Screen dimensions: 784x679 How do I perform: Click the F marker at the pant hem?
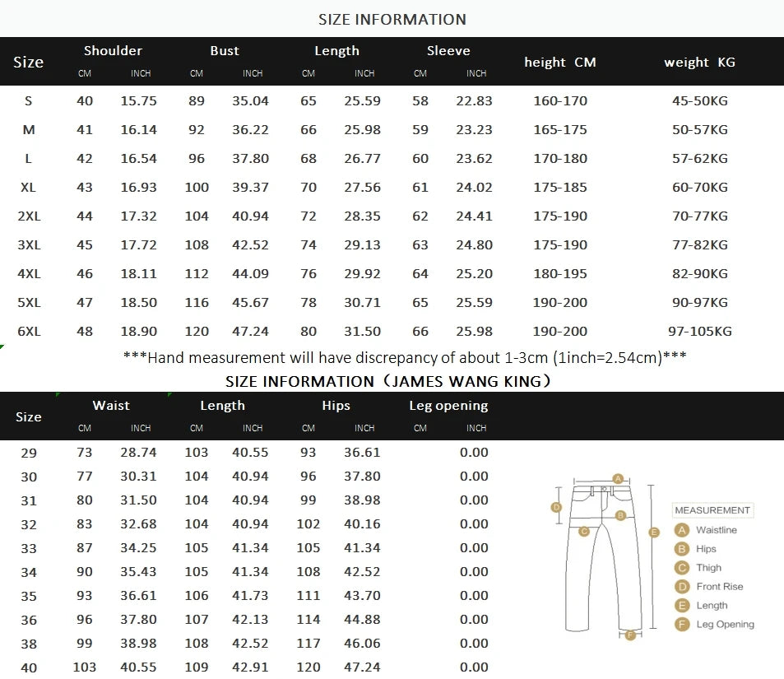tap(630, 635)
